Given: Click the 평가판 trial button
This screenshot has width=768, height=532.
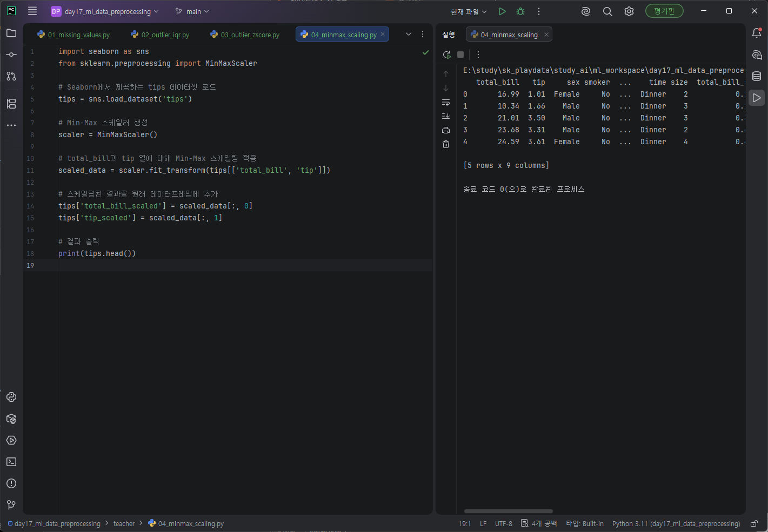Looking at the screenshot, I should point(664,11).
